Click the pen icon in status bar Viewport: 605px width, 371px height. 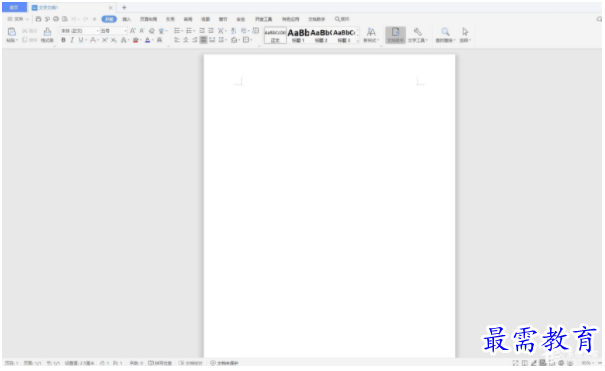tap(534, 363)
